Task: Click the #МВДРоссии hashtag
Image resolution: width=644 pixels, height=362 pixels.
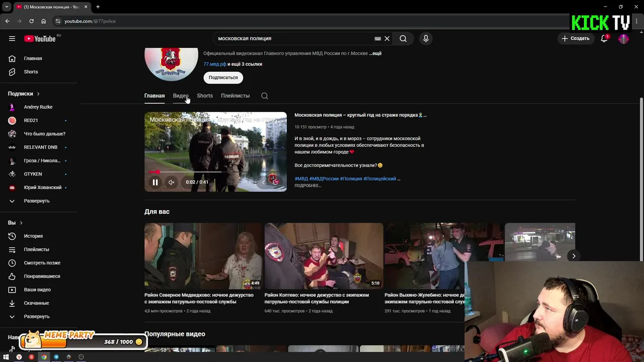Action: pyautogui.click(x=324, y=179)
